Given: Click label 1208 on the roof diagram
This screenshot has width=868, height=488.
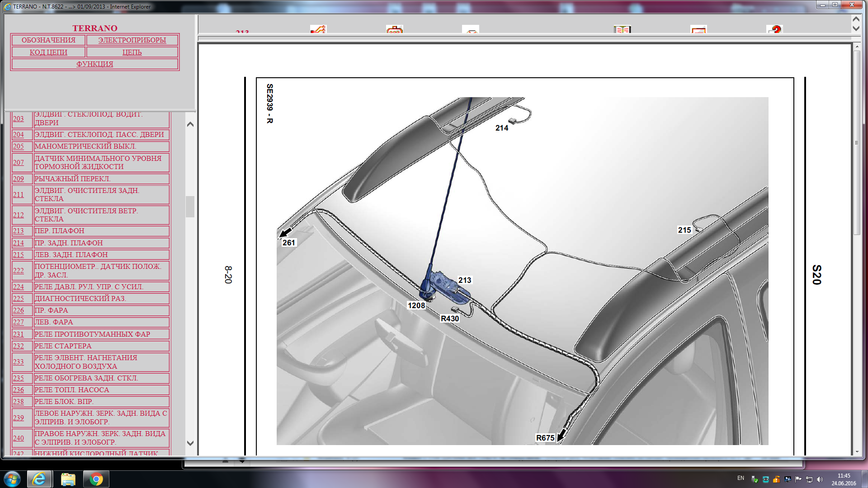Looking at the screenshot, I should tap(416, 306).
